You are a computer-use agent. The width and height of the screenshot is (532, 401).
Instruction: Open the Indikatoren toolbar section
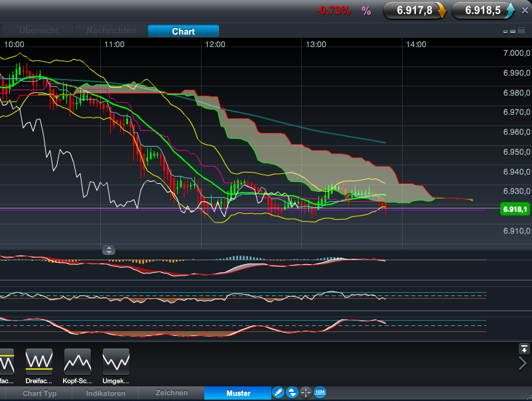pyautogui.click(x=105, y=393)
